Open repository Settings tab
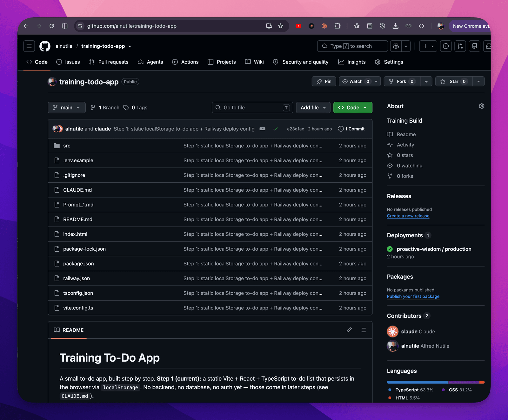508x420 pixels. 389,62
